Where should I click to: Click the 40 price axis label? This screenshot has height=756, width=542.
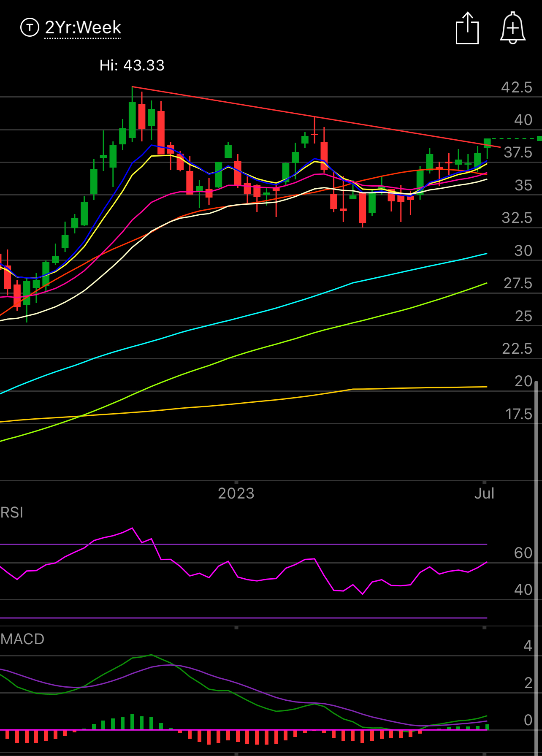point(523,120)
